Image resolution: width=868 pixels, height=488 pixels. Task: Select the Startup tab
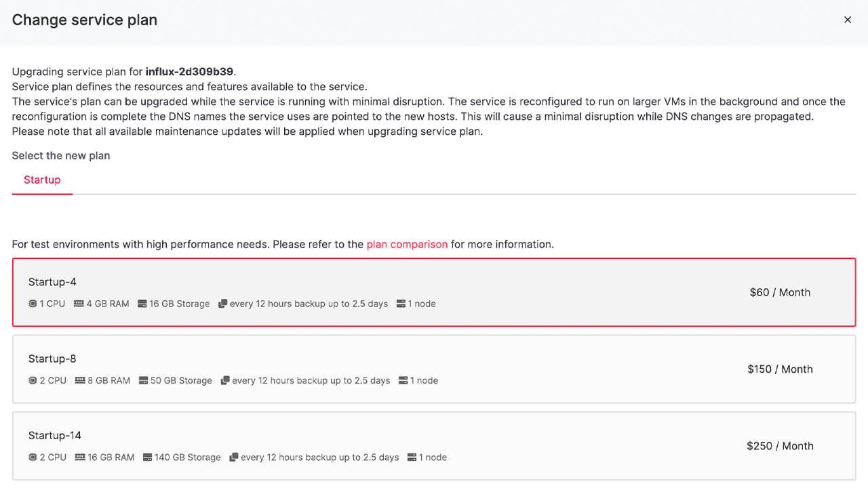(x=42, y=180)
